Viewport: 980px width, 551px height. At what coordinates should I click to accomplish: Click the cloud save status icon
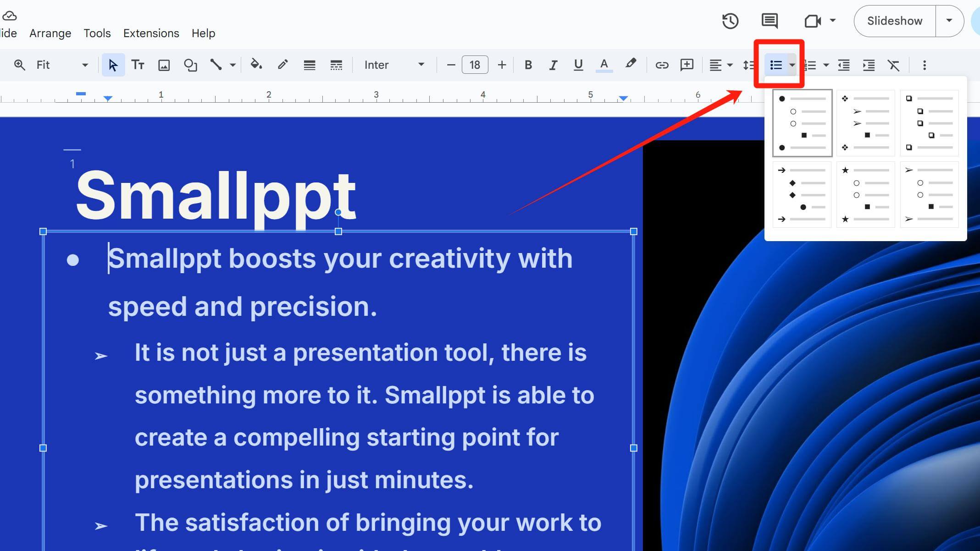9,16
